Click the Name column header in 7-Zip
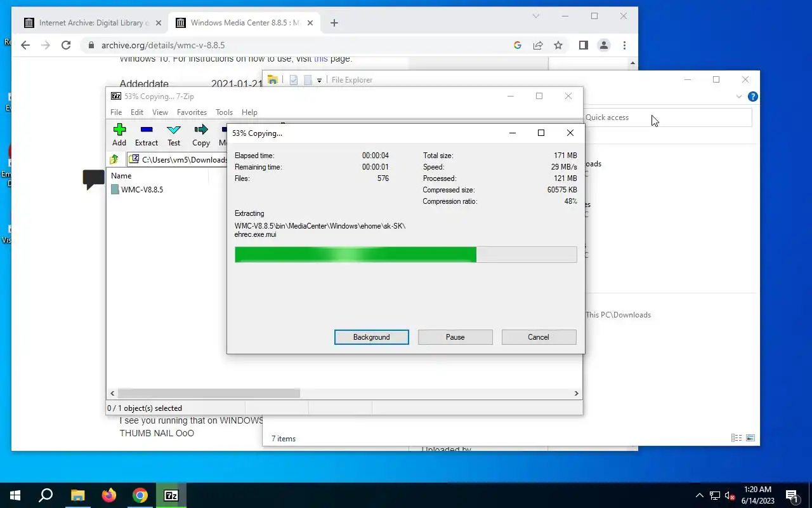The height and width of the screenshot is (508, 812). point(159,176)
